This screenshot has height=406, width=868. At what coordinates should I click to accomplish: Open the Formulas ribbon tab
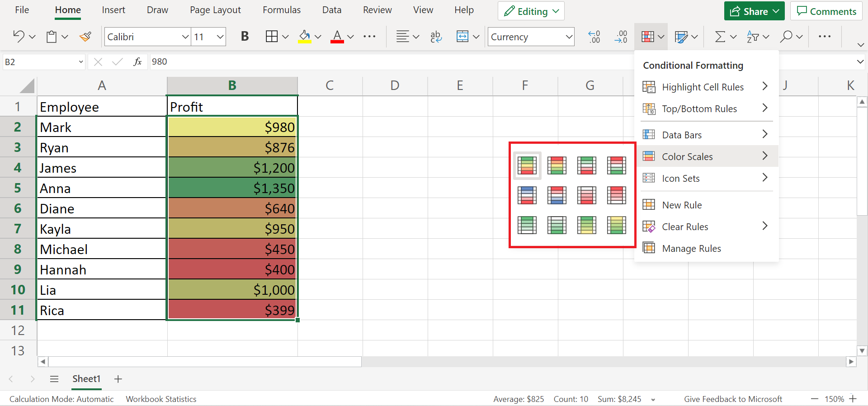(x=281, y=10)
